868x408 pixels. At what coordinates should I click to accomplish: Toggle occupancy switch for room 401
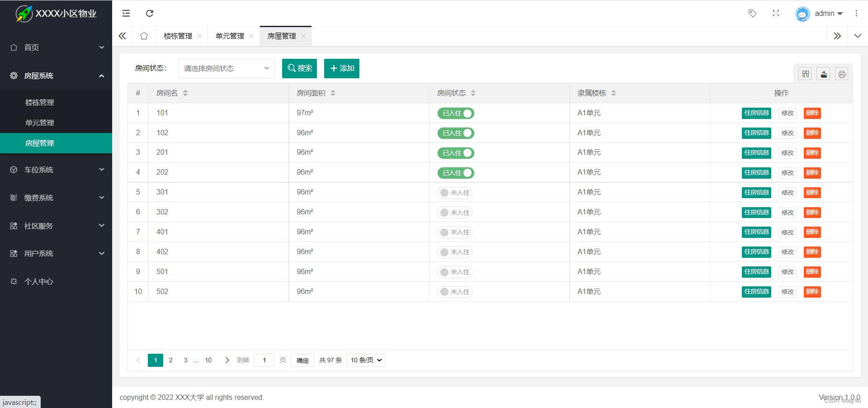click(x=455, y=232)
